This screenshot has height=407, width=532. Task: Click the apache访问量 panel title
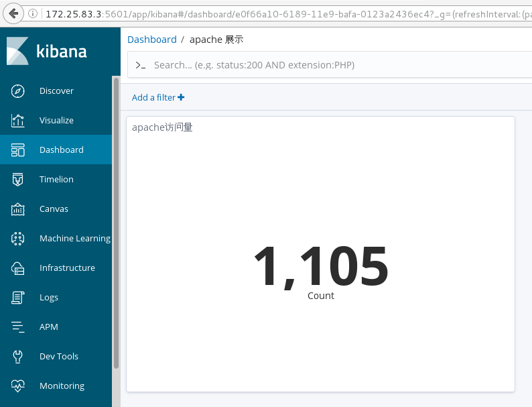point(162,127)
